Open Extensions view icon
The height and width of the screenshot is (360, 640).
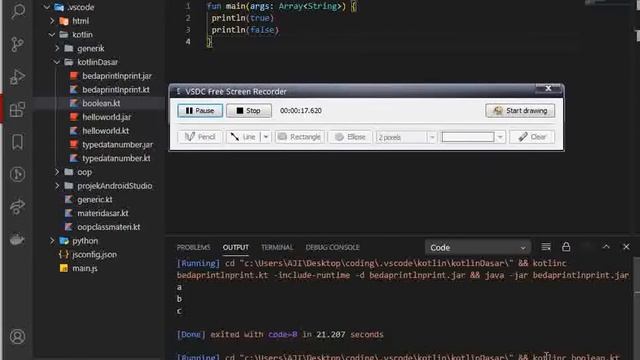18,109
